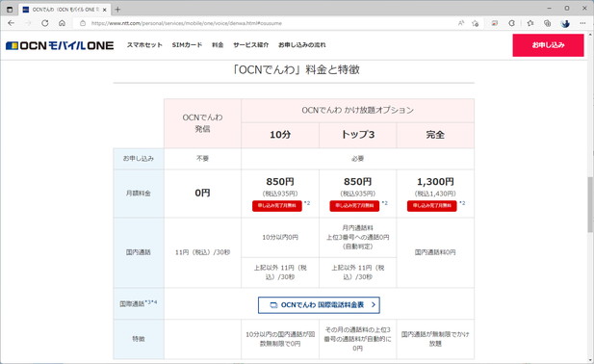
Task: Click the 「OCNでんわ」料金と特徴 heading
Action: tap(297, 69)
